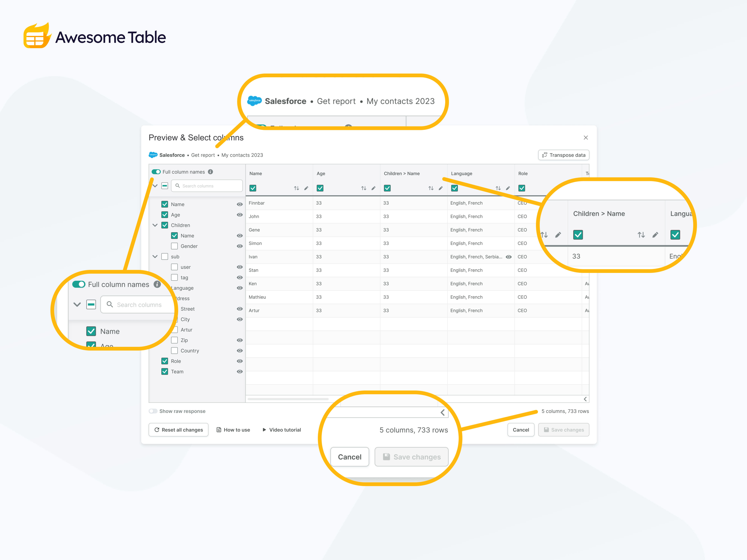747x560 pixels.
Task: Click the left arrow at the scrollbar's end
Action: (x=585, y=399)
